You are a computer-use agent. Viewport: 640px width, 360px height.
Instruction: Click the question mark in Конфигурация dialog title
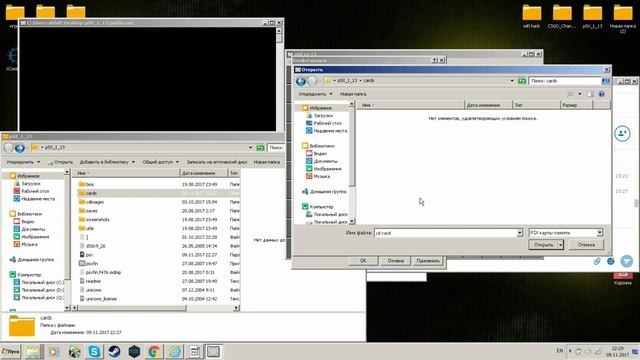435,60
